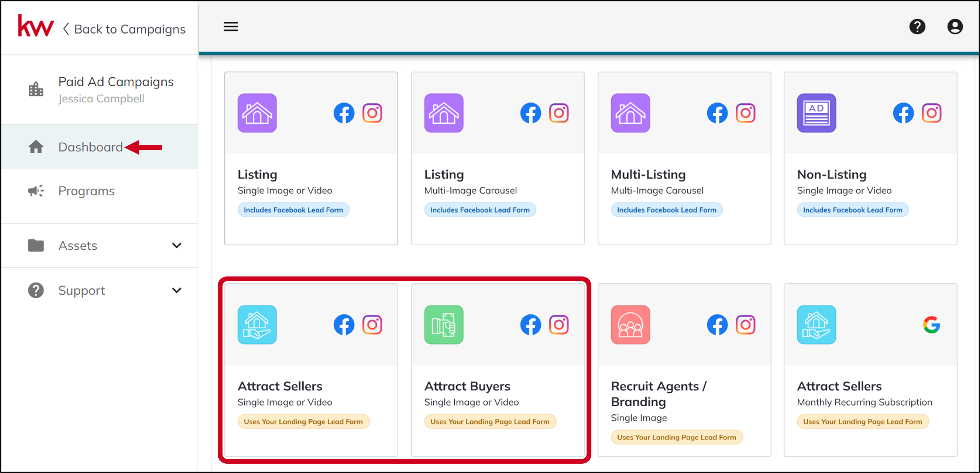Click Facebook icon on Recruit Agents / Branding card
Screen dimensions: 980x473
coord(717,325)
